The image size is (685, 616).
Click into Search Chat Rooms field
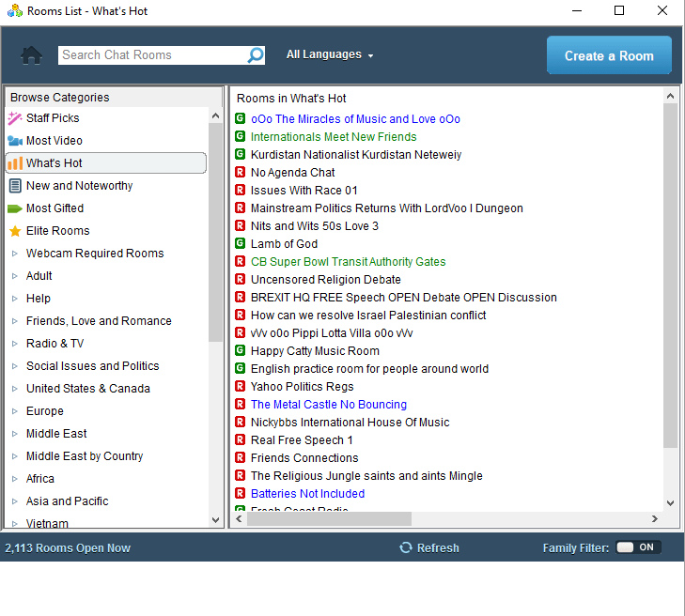coord(150,55)
